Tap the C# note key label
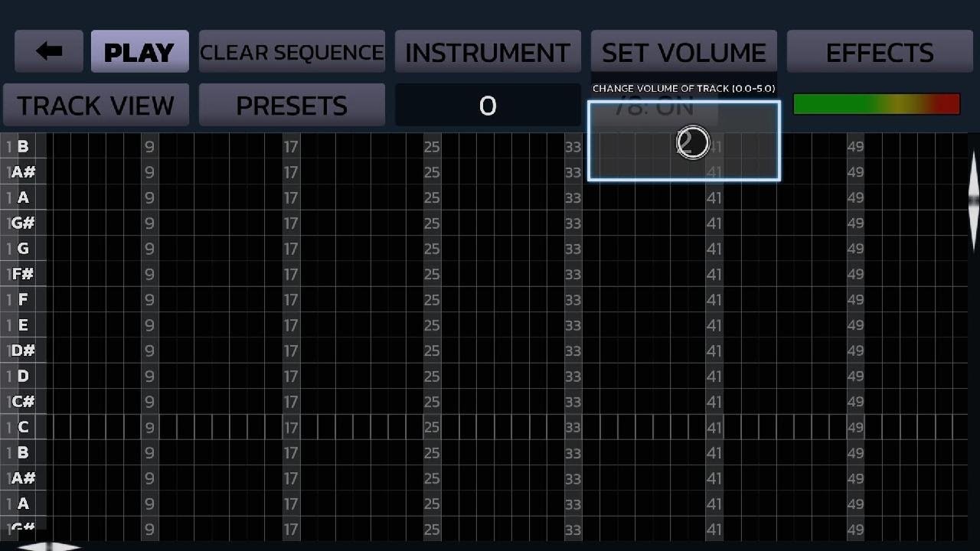Viewport: 980px width, 551px height. pyautogui.click(x=23, y=402)
